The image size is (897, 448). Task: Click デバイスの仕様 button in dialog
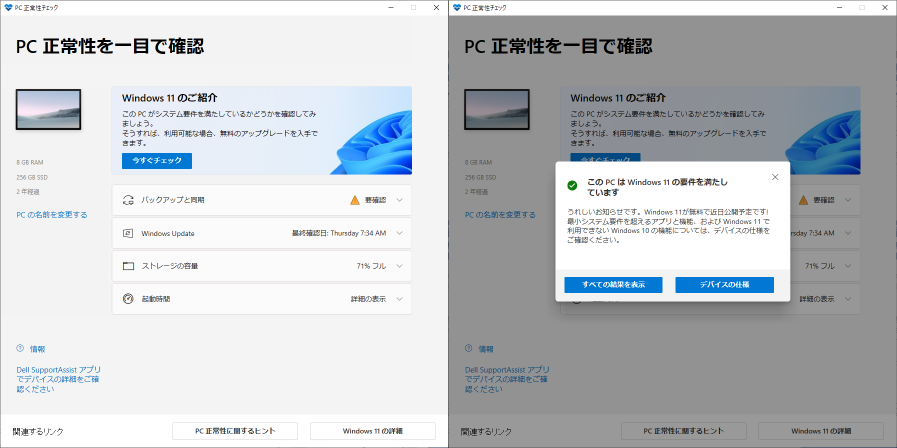[x=724, y=285]
